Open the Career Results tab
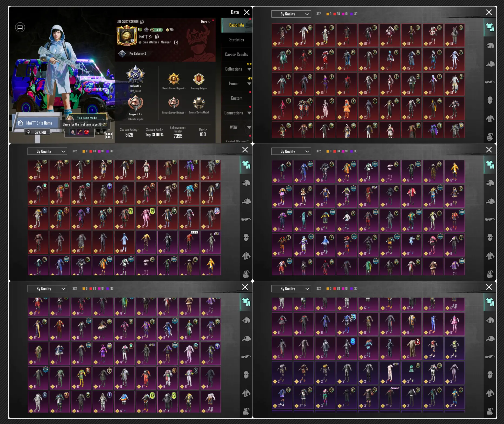This screenshot has width=504, height=424. click(236, 54)
